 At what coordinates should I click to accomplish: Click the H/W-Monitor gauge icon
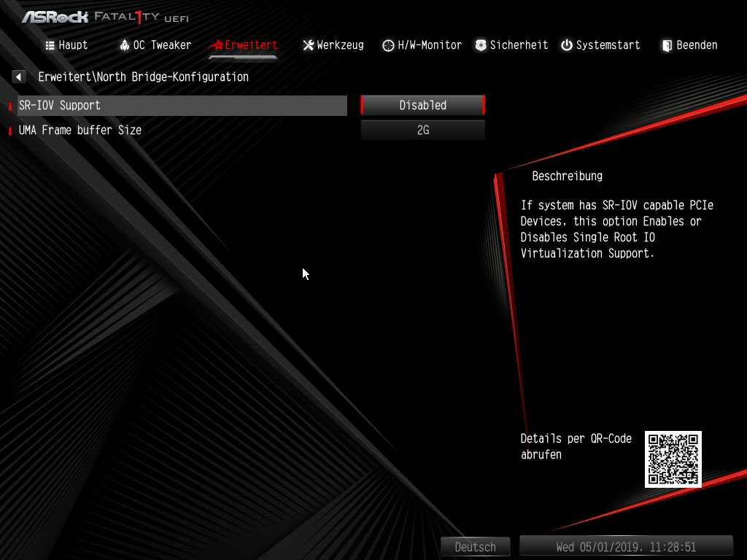[388, 45]
